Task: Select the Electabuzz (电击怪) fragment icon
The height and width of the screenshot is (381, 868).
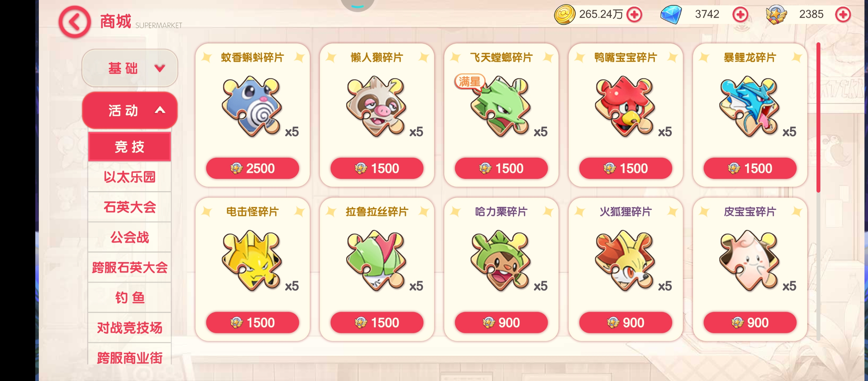Action: tap(252, 260)
